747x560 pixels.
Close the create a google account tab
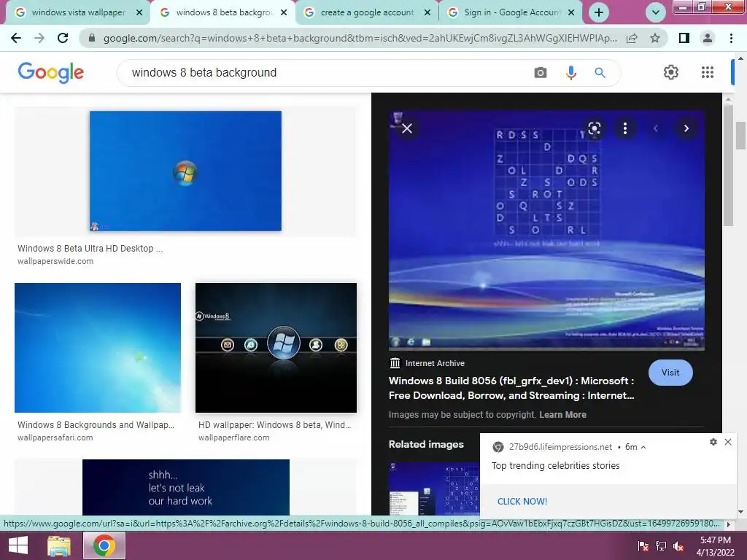(427, 13)
